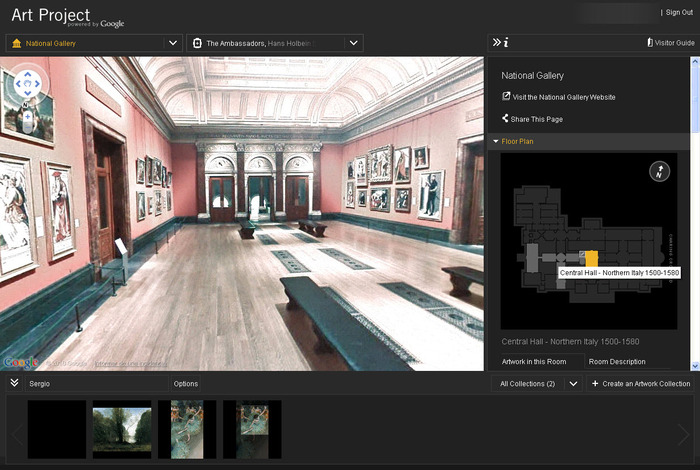Open the black first collection thumbnail
This screenshot has height=470, width=700.
(x=57, y=429)
